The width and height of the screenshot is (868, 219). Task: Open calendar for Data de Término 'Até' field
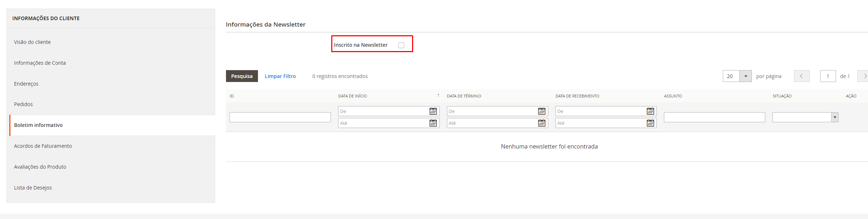click(x=541, y=123)
